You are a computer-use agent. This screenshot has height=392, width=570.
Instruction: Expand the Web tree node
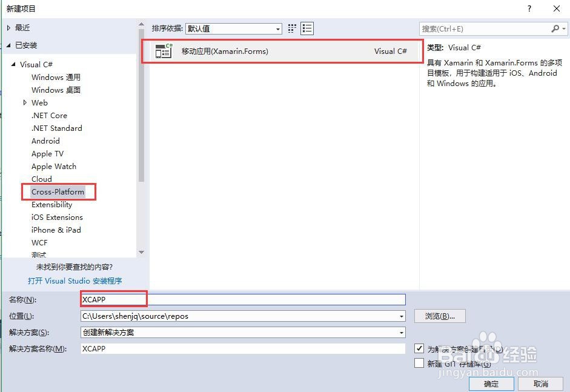(25, 102)
